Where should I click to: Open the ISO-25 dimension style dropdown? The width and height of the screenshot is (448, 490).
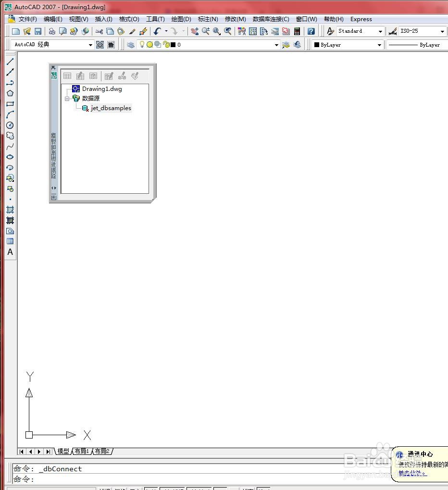(x=442, y=31)
